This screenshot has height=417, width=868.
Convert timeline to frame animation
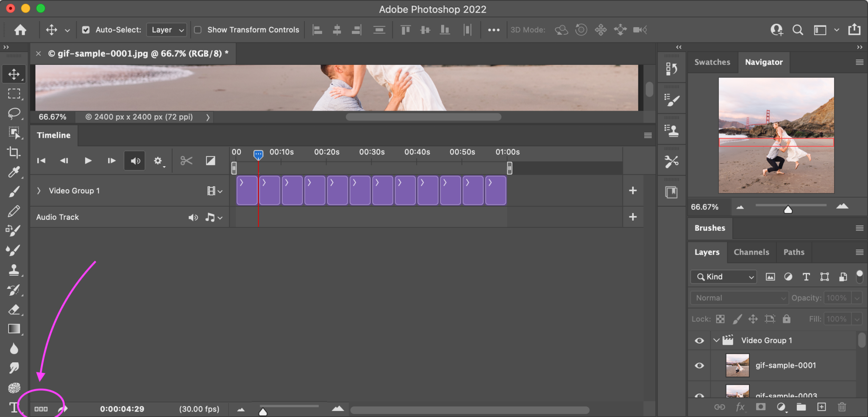point(41,409)
